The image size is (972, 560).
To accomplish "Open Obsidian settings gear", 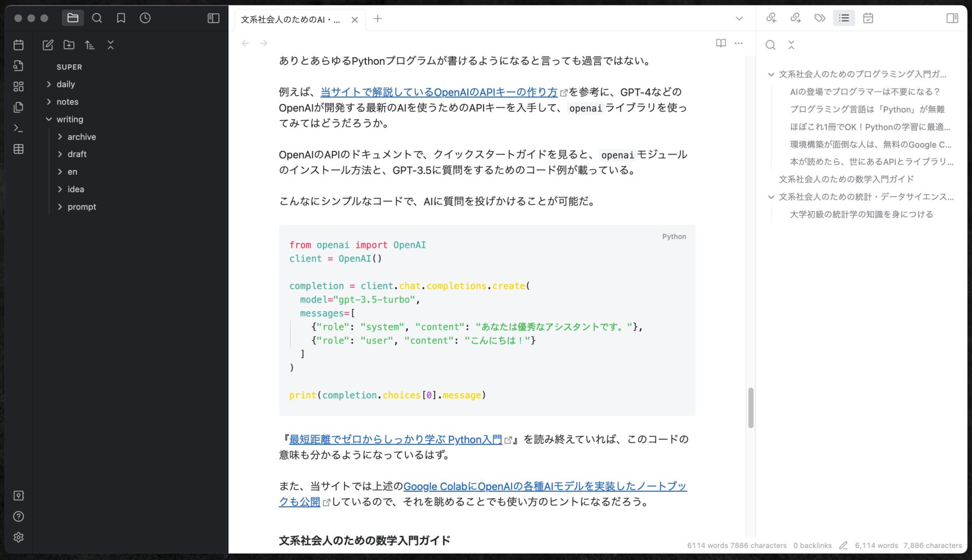I will pos(19,537).
